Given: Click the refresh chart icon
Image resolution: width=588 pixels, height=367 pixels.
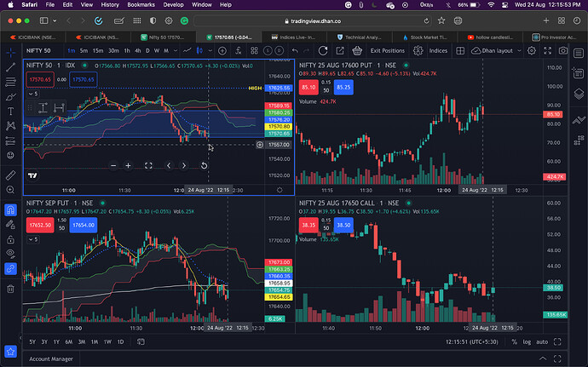Looking at the screenshot, I should [323, 50].
